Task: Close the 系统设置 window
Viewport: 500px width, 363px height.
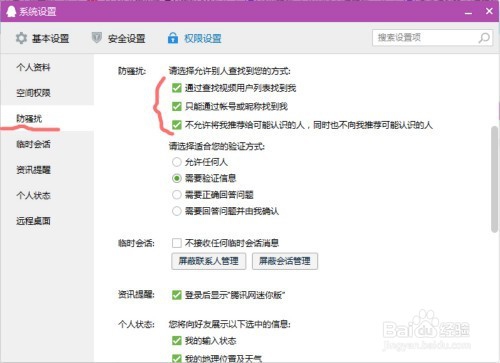Action: tap(489, 11)
